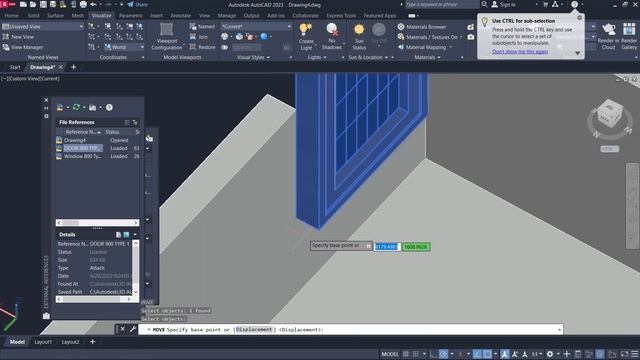Screen dimensions: 640x360
Task: Switch to the Layout1 tab
Action: [43, 342]
